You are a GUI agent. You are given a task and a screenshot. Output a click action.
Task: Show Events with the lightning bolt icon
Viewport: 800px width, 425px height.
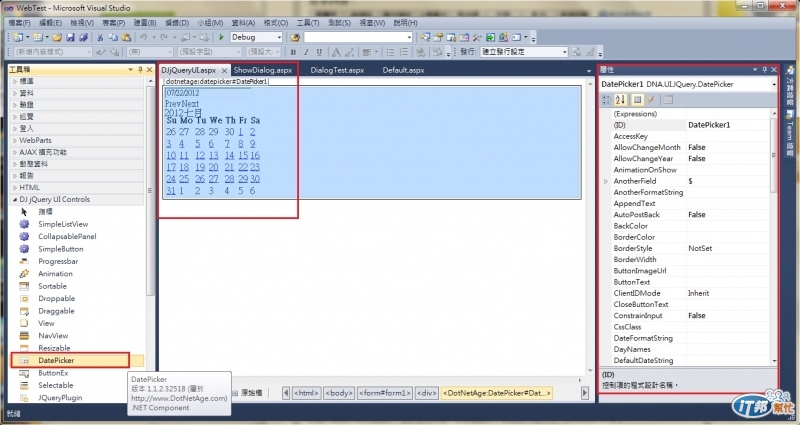pyautogui.click(x=651, y=100)
